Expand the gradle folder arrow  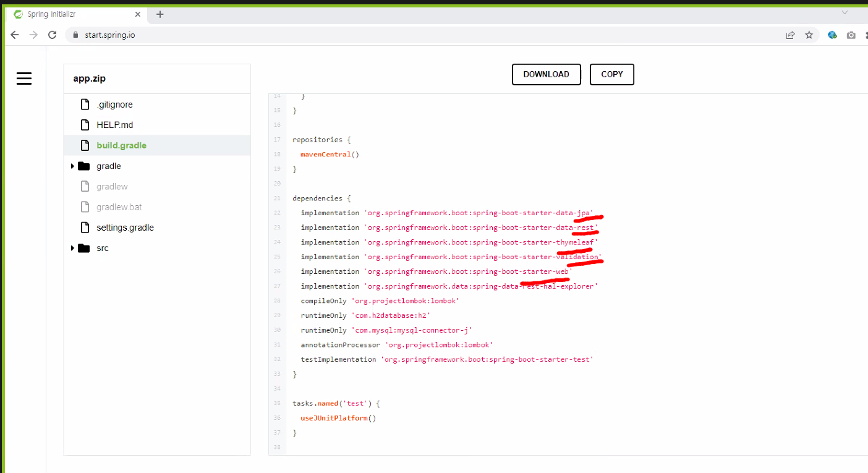72,166
